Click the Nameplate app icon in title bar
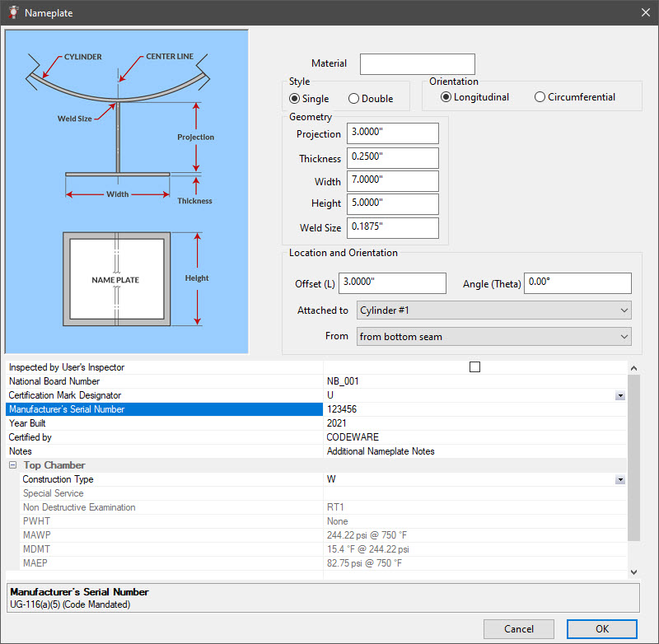This screenshot has width=659, height=644. [13, 12]
